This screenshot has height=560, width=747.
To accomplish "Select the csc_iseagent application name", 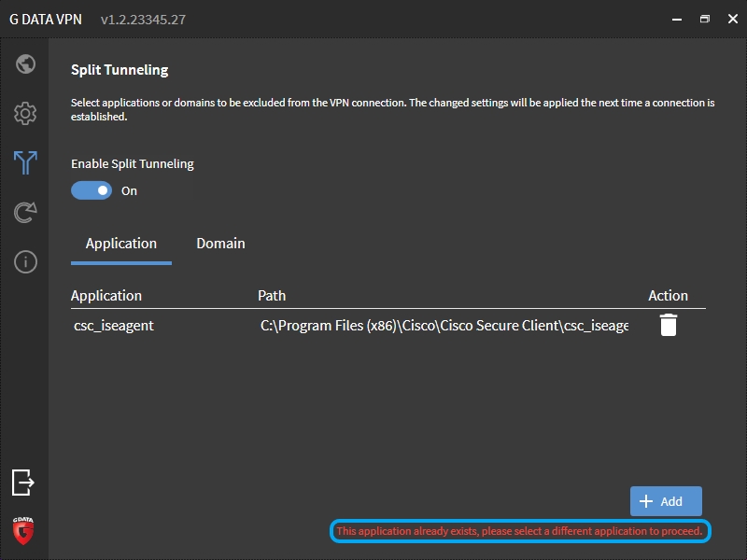I will (x=113, y=326).
